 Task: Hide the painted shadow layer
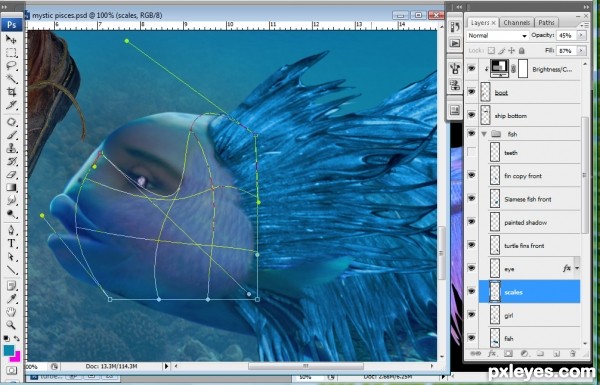coord(471,222)
